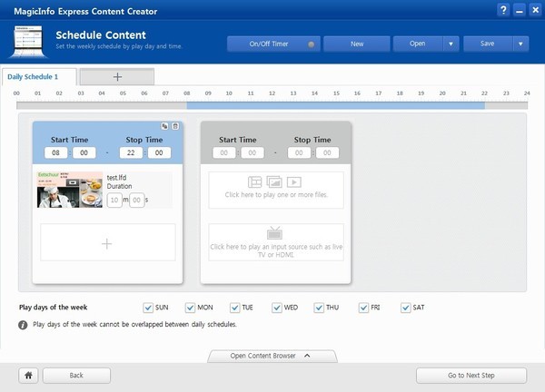
Task: Click the info icon below play days
Action: point(23,324)
